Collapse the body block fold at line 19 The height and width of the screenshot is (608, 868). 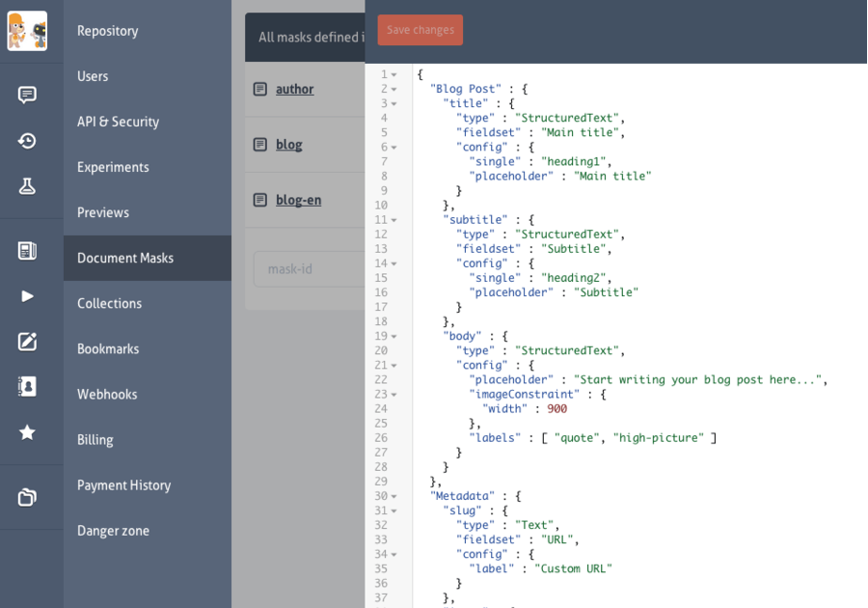394,336
